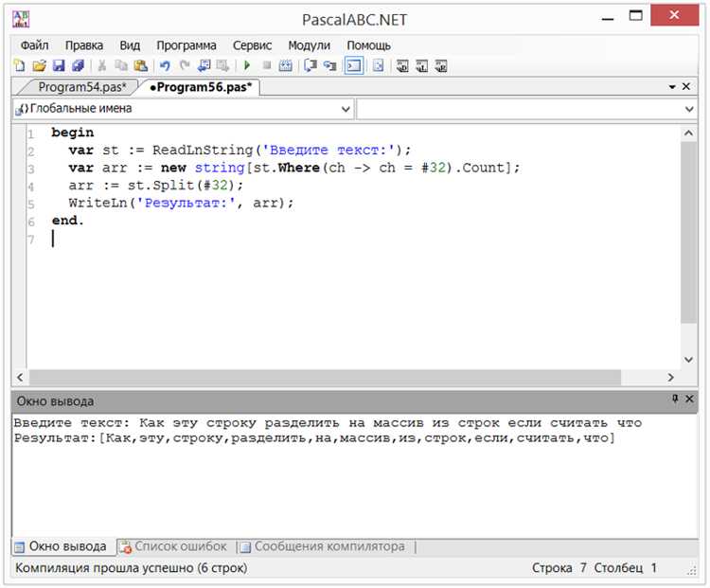This screenshot has width=710, height=588.
Task: Select the Program56.pas tab
Action: click(200, 87)
